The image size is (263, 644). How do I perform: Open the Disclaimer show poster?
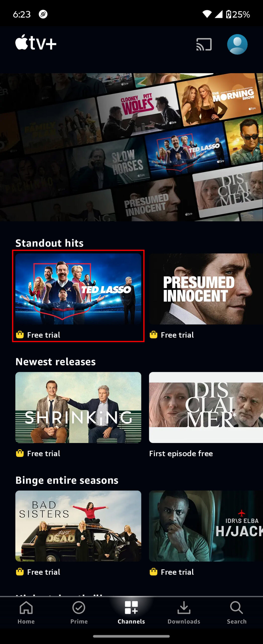click(x=206, y=407)
